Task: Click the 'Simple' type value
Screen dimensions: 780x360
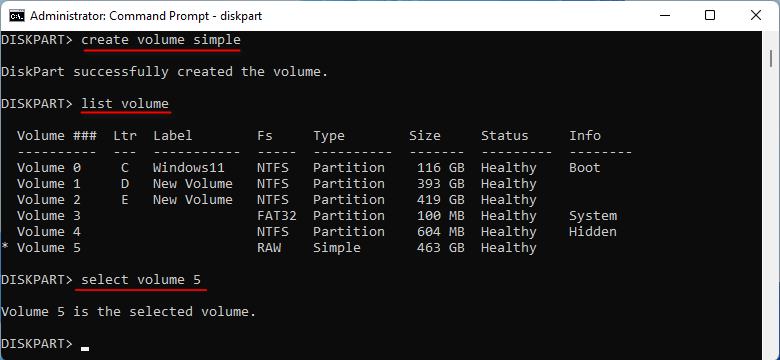Action: click(x=337, y=248)
